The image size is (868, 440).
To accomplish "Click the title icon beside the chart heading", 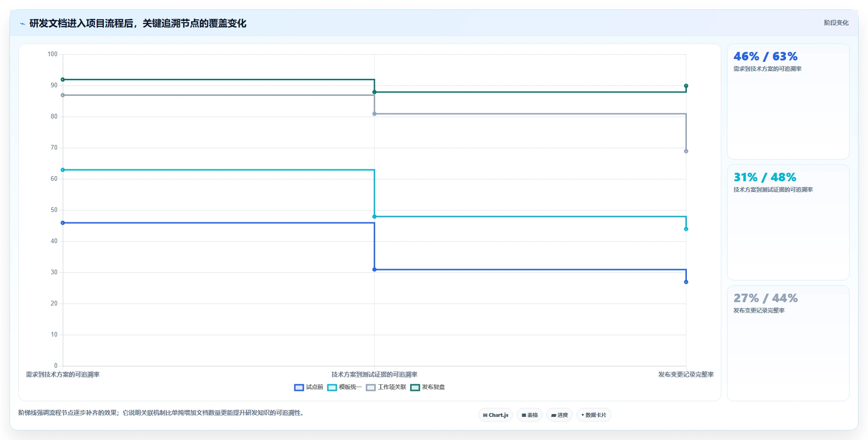I will tap(22, 24).
